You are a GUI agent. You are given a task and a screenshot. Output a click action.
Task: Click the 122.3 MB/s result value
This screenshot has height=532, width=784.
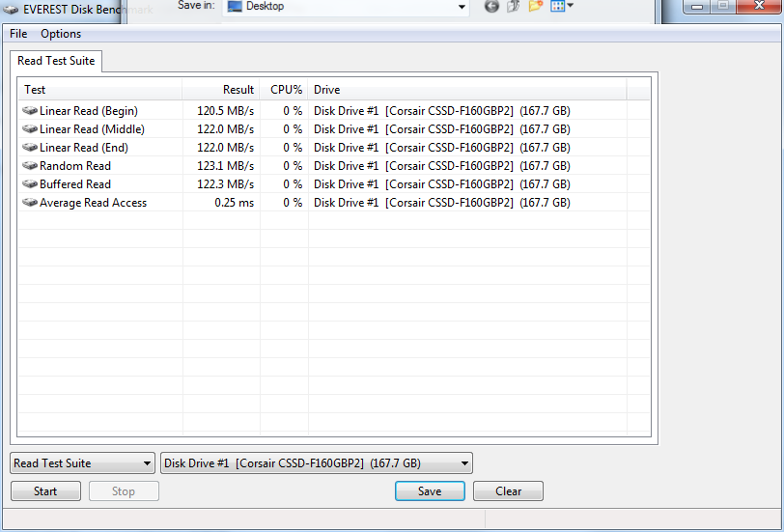point(226,184)
